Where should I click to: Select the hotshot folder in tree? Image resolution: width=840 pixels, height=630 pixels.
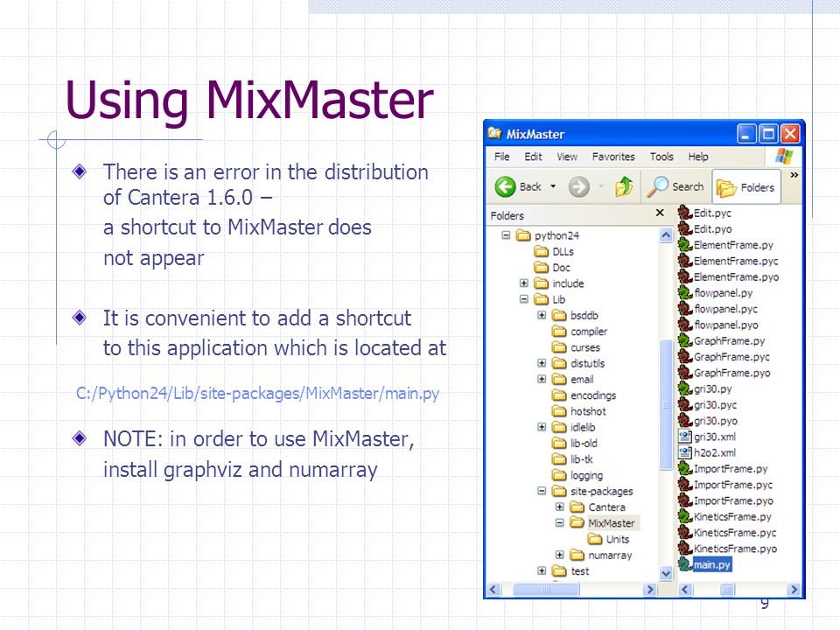tap(579, 411)
